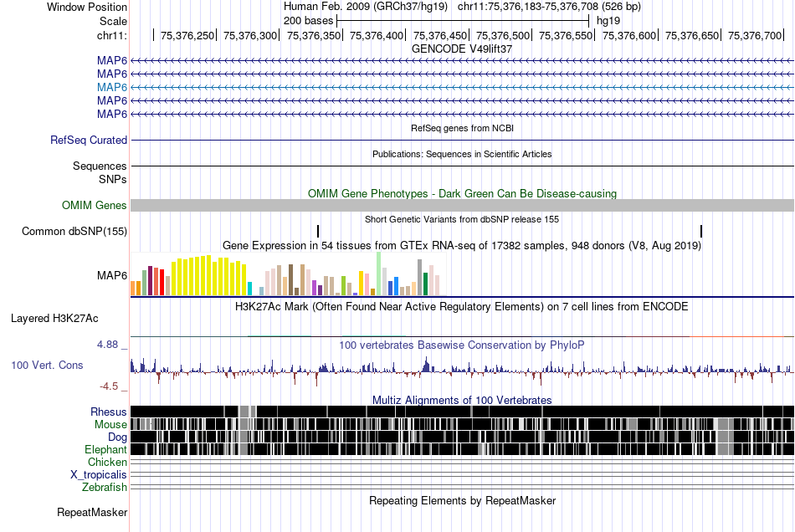Click the Rhesus alignment row in Multiz

[x=462, y=412]
